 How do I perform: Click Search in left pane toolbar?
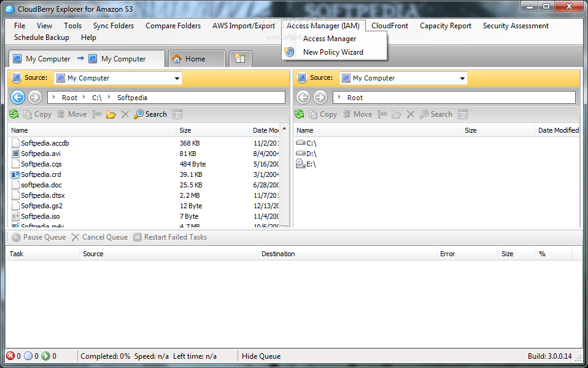(150, 114)
